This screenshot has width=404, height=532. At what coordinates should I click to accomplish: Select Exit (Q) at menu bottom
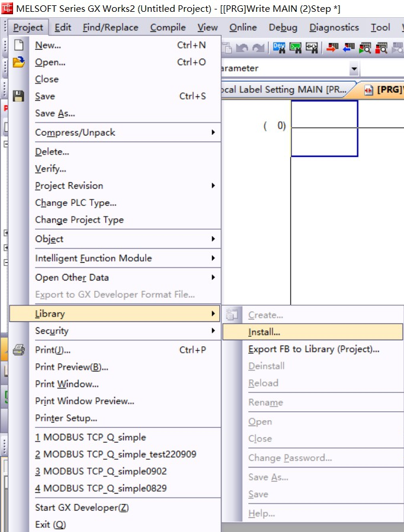point(115,524)
